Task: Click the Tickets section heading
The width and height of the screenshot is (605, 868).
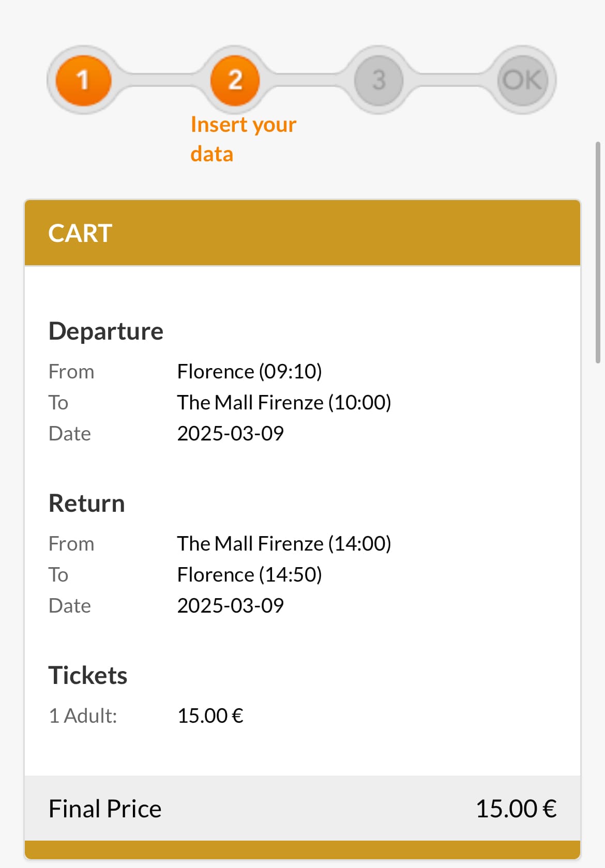Action: click(x=88, y=675)
